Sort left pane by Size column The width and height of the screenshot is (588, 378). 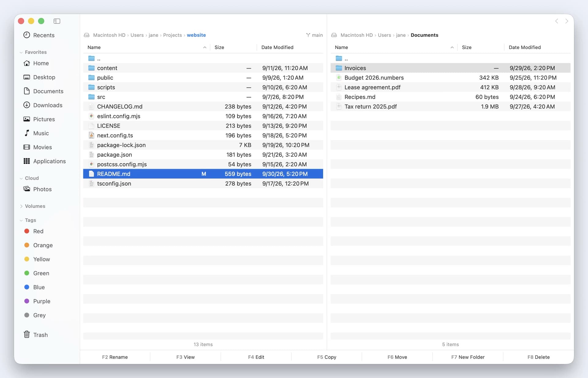pos(219,47)
